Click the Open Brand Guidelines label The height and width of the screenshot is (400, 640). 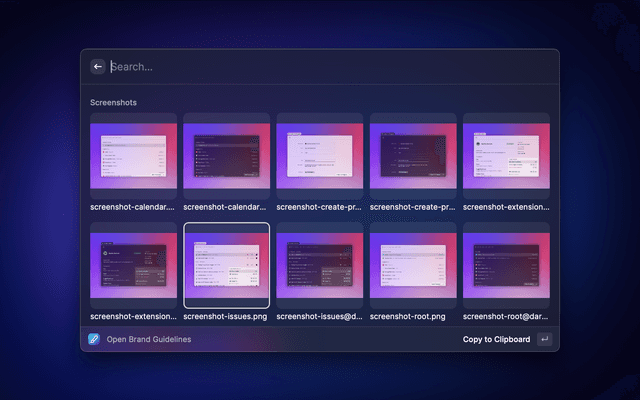point(148,339)
